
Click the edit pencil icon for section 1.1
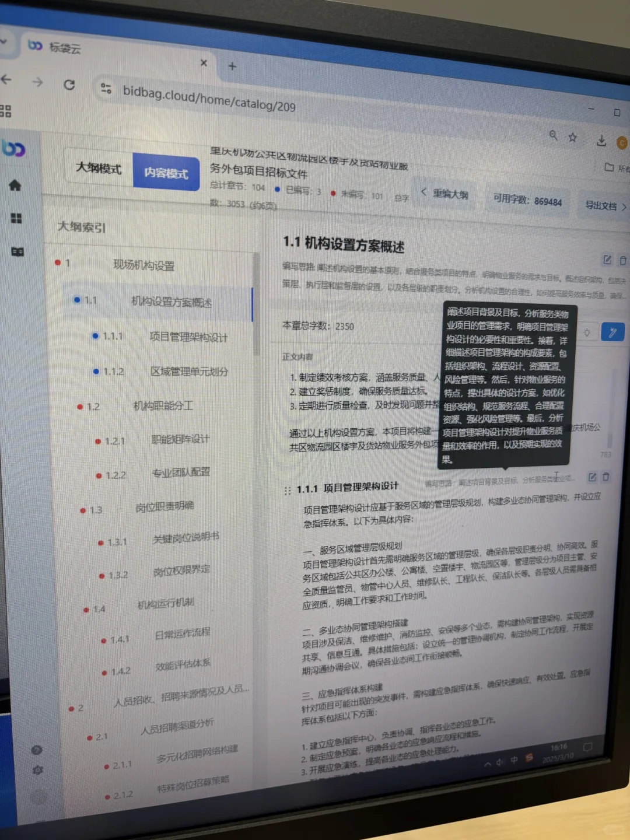[x=607, y=261]
